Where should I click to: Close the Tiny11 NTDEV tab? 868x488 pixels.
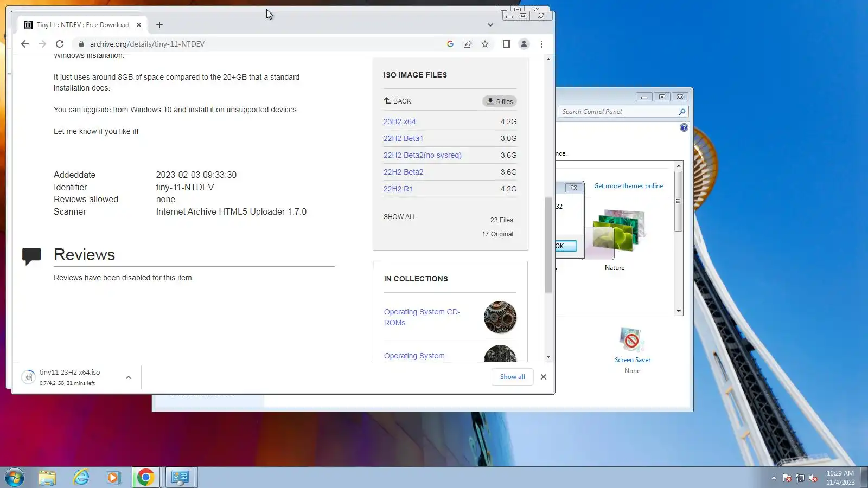click(139, 25)
